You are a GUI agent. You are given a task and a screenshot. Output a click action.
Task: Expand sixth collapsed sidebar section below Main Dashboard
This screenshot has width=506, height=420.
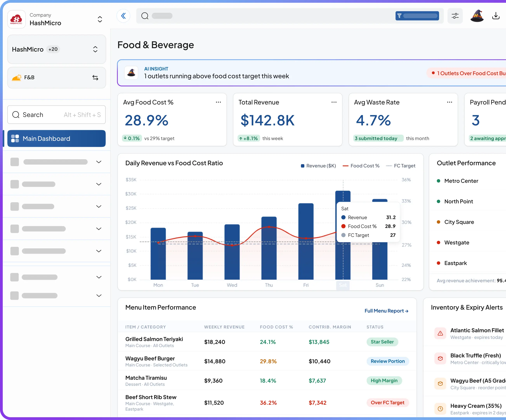[99, 277]
